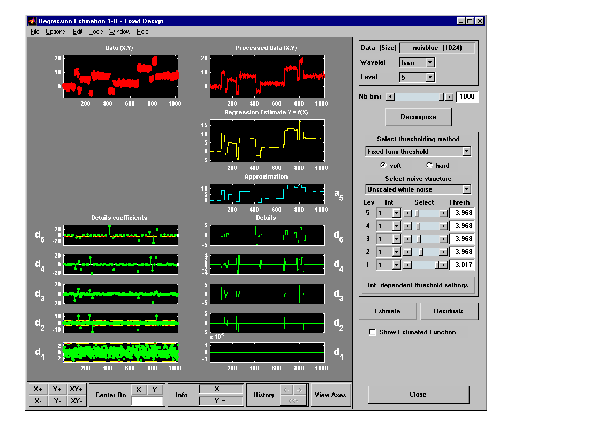The image size is (600, 423).
Task: Click the X+ zoom button
Action: pos(38,389)
